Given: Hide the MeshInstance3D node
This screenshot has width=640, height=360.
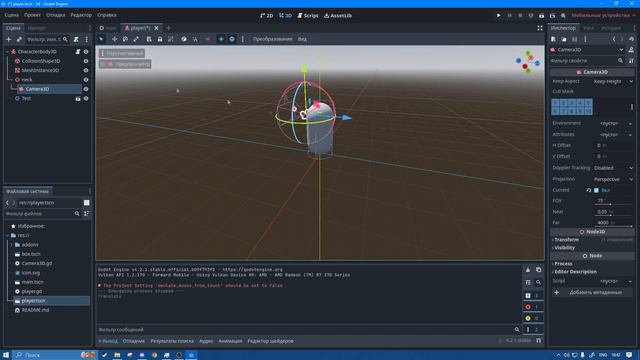Looking at the screenshot, I should [86, 71].
